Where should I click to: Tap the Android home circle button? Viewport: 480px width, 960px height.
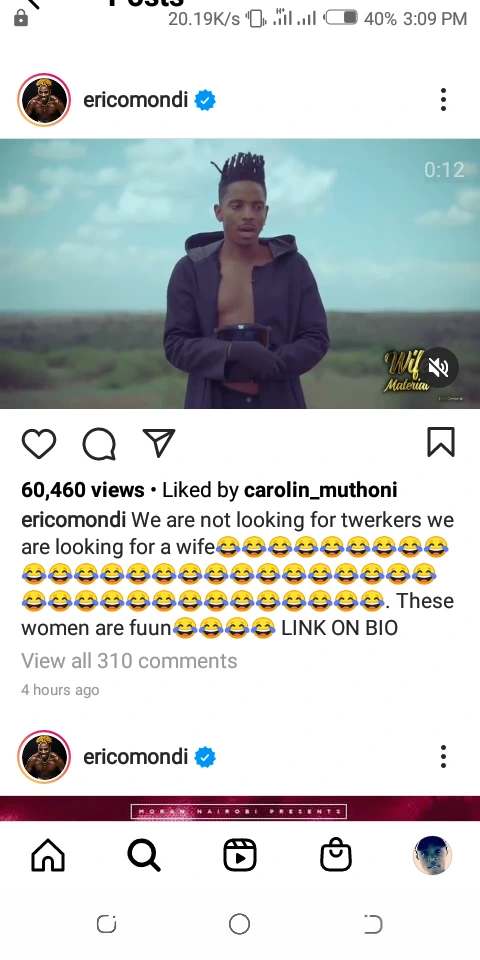click(239, 924)
